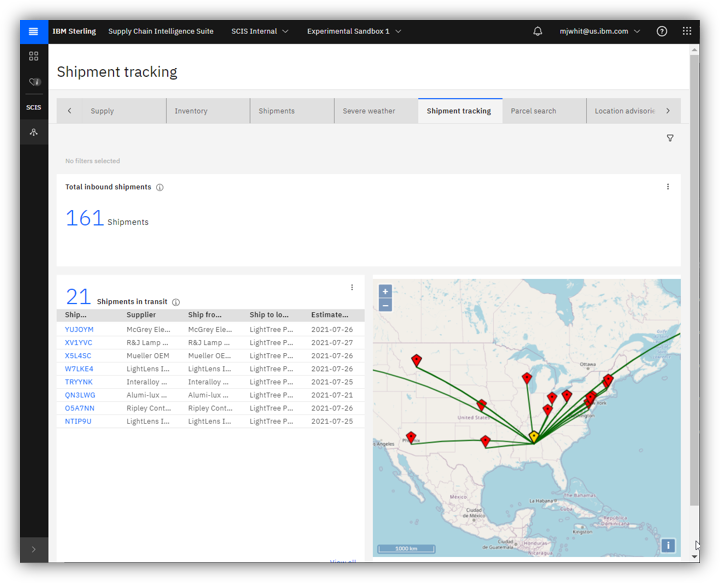
Task: Click the red marker near Los Angeles
Action: [411, 437]
